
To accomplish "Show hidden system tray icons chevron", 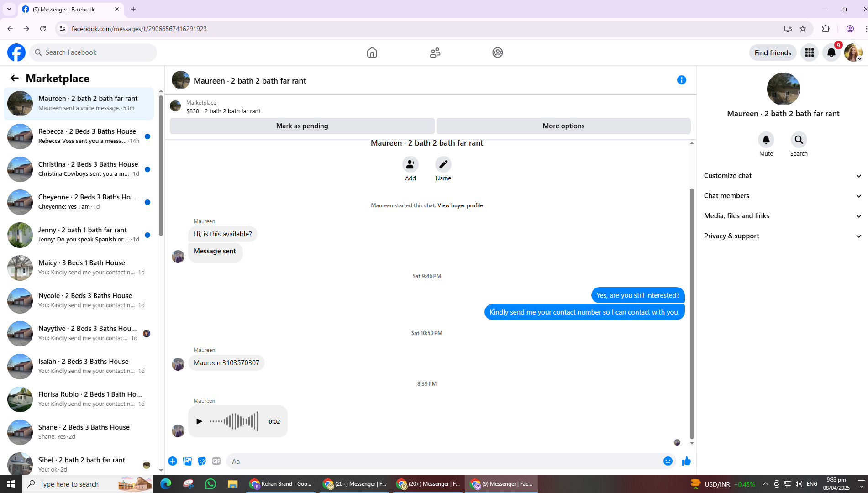I will pyautogui.click(x=766, y=484).
